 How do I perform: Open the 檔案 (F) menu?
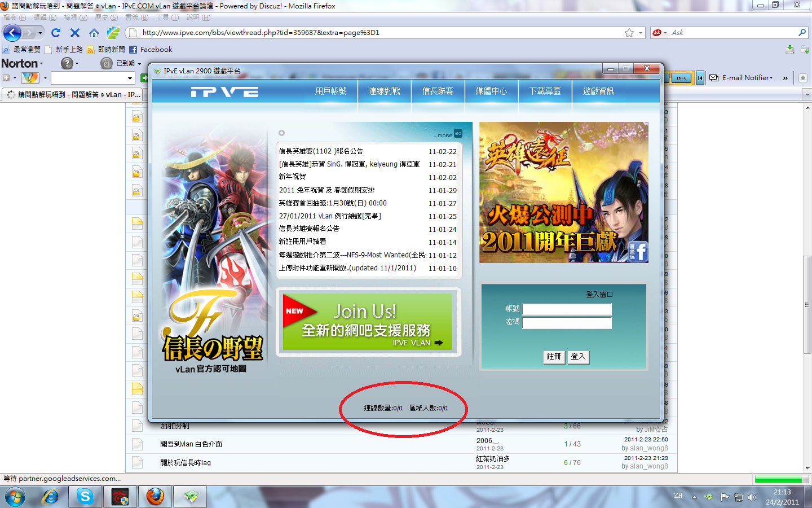click(x=15, y=17)
